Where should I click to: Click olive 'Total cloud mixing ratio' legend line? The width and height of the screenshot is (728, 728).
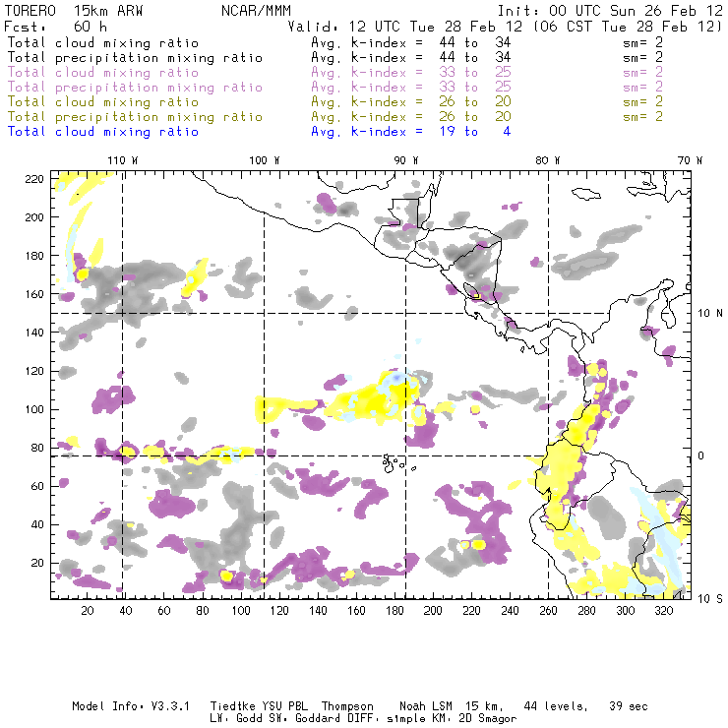click(x=103, y=102)
